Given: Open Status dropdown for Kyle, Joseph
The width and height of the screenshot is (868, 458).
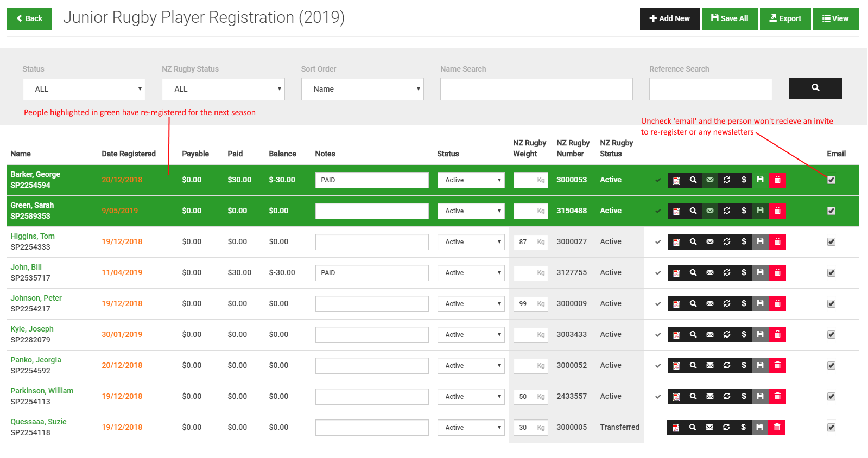Looking at the screenshot, I should point(471,335).
